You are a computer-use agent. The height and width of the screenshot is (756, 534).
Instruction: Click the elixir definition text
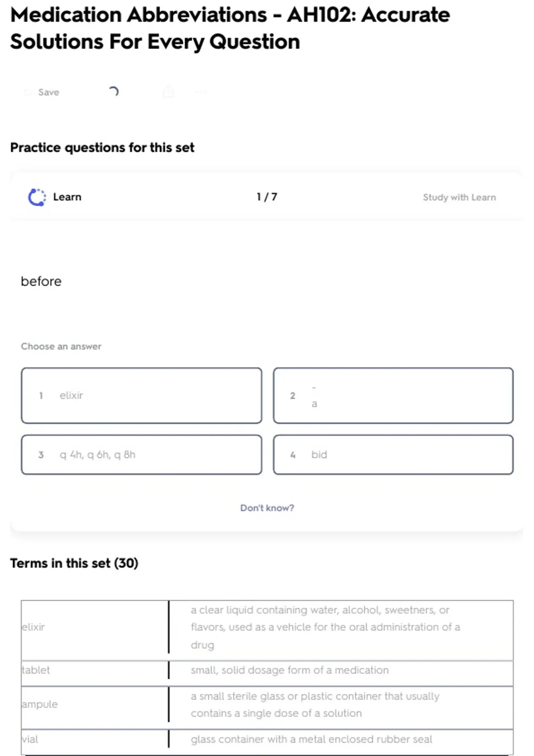tap(325, 627)
